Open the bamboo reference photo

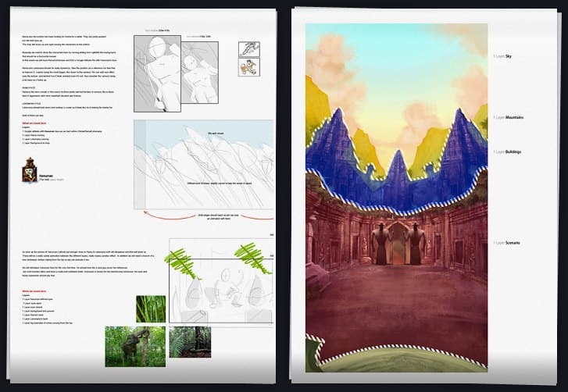[x=151, y=309]
